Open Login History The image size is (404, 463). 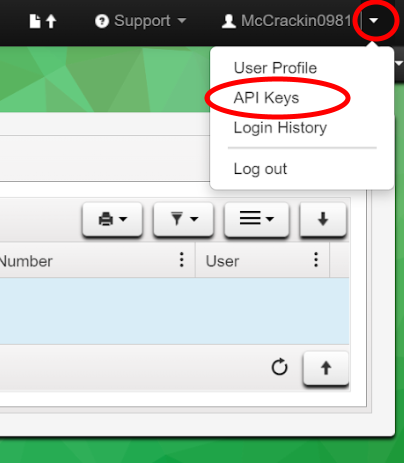[280, 128]
